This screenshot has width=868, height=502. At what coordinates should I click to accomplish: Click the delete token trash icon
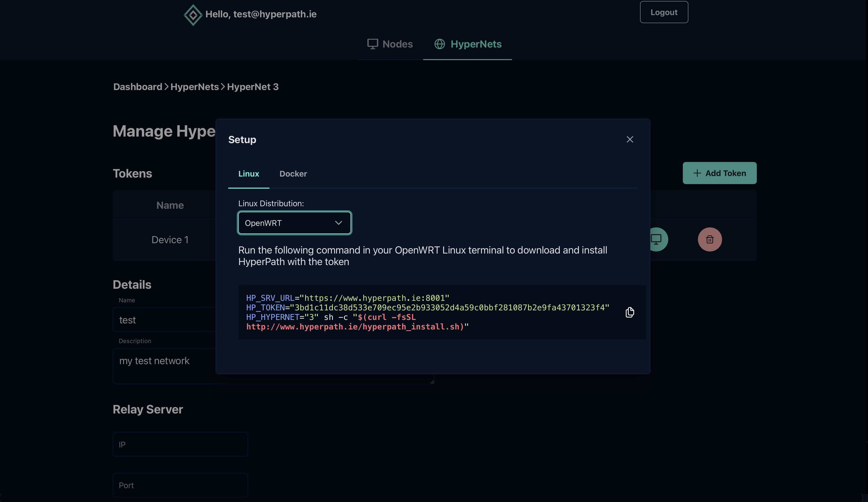tap(709, 239)
